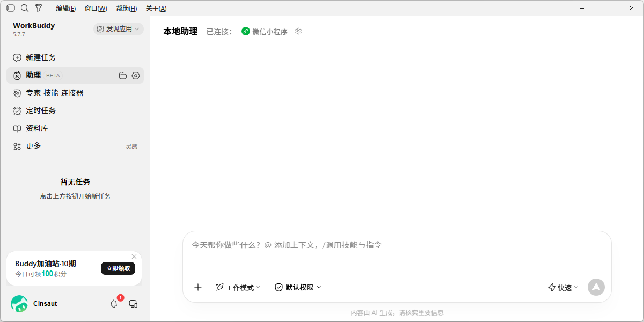Open the 编辑(E) menu
The height and width of the screenshot is (322, 644).
[66, 9]
